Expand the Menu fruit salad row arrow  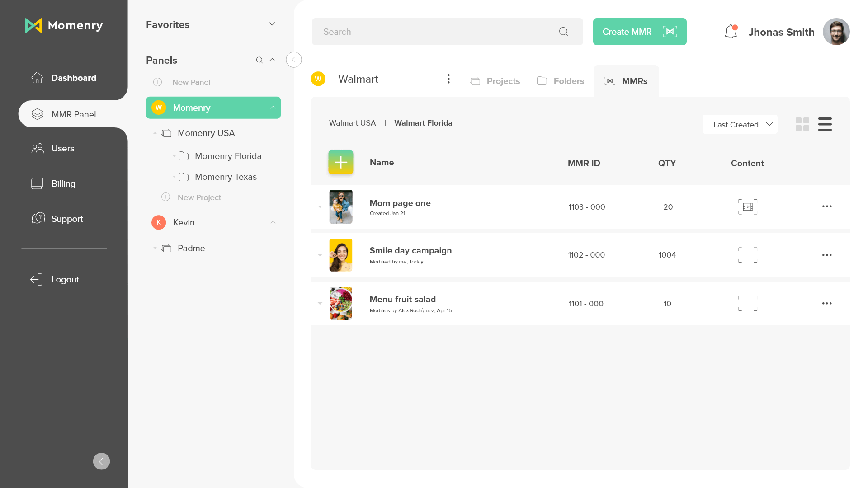click(x=320, y=304)
